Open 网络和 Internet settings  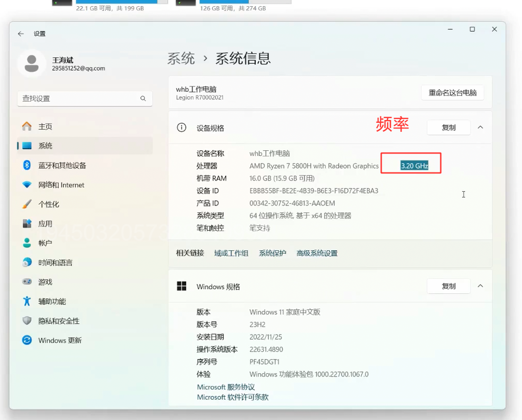85,185
